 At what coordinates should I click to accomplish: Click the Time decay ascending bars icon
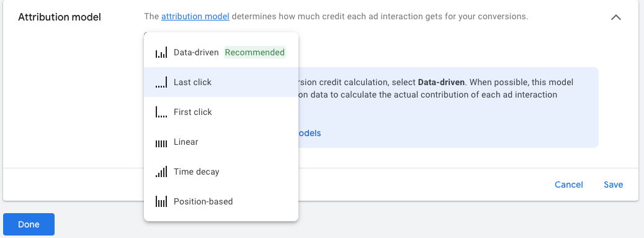click(161, 172)
